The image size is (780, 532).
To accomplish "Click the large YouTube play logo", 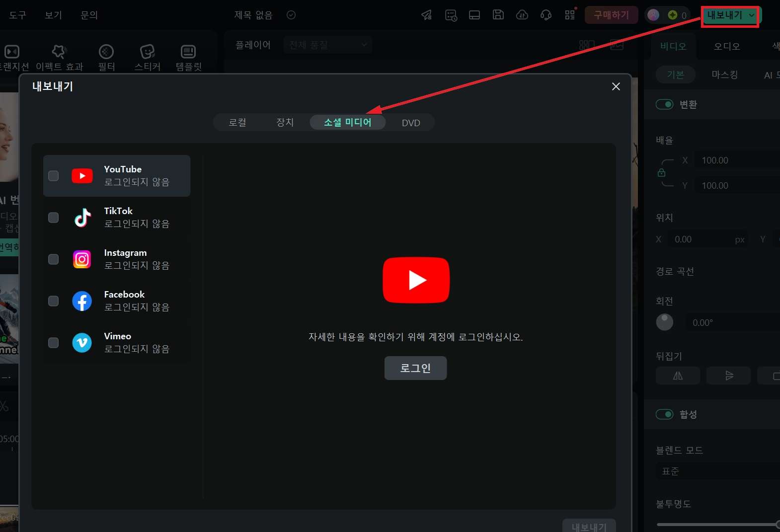I will (x=416, y=280).
